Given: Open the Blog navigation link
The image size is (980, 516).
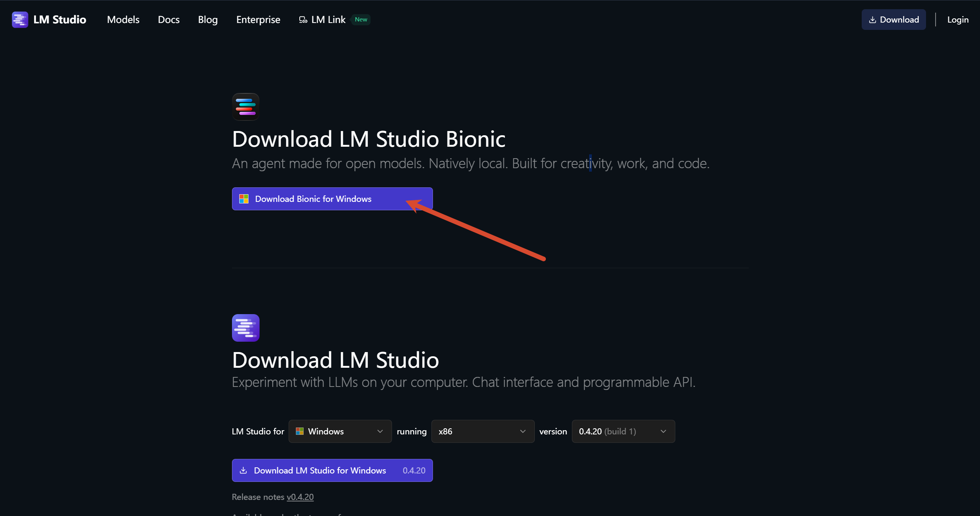Looking at the screenshot, I should tap(208, 20).
